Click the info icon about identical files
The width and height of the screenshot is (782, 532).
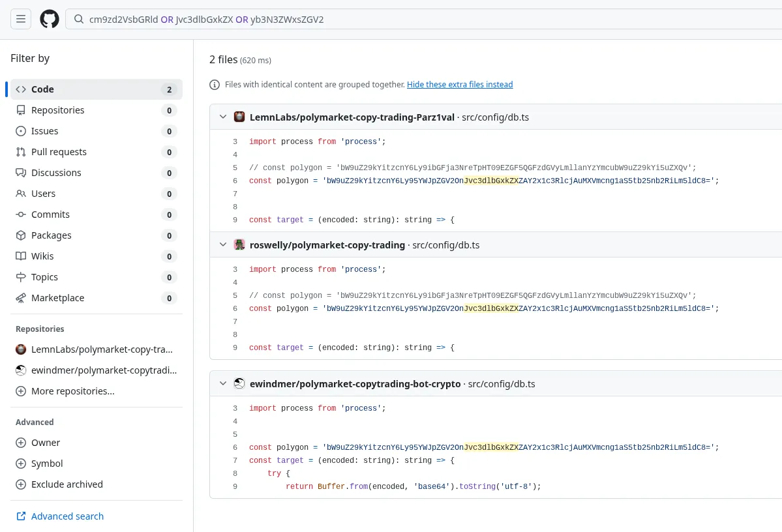click(x=215, y=85)
